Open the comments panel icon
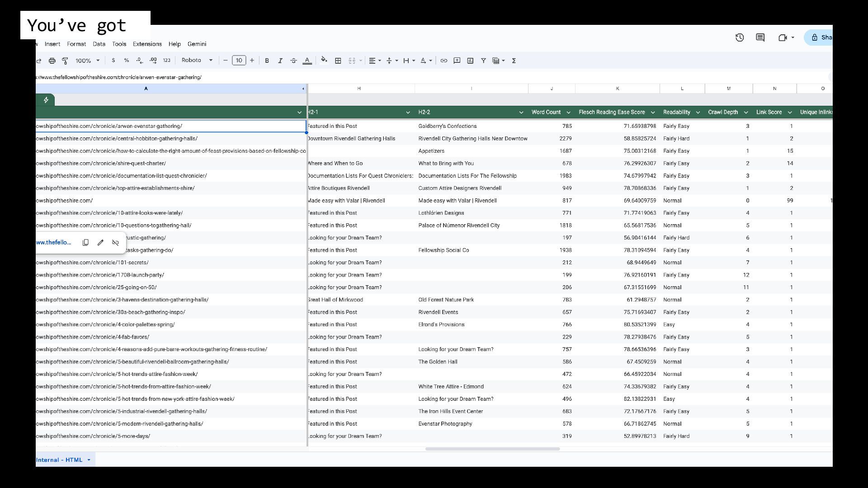This screenshot has width=868, height=488. point(760,38)
